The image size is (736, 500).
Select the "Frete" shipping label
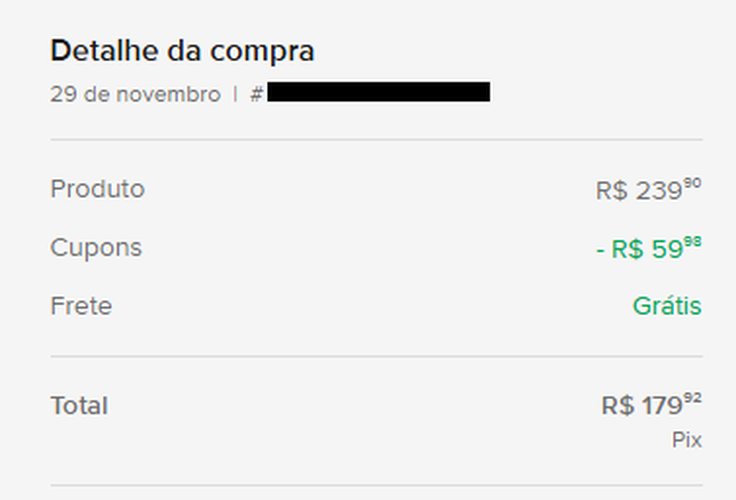click(81, 306)
